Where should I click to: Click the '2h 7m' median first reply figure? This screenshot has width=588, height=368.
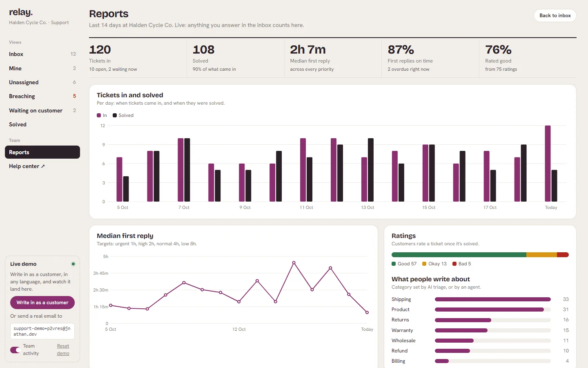308,49
